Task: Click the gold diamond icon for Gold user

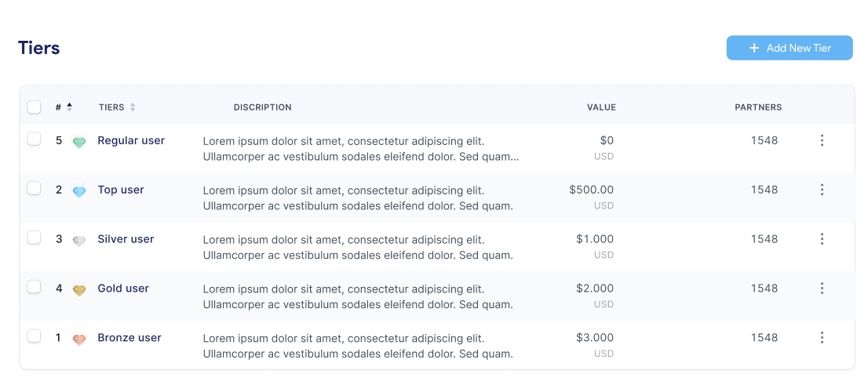Action: pos(79,290)
